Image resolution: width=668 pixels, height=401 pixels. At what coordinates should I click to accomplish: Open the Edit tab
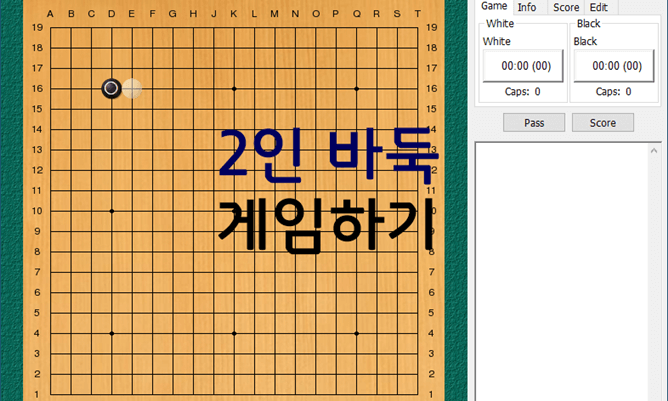coord(599,7)
